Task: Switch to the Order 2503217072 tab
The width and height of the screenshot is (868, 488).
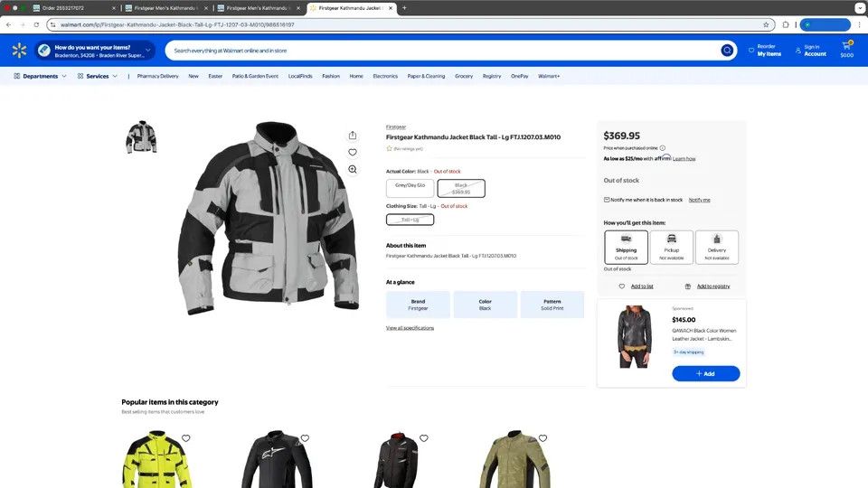Action: coord(73,8)
